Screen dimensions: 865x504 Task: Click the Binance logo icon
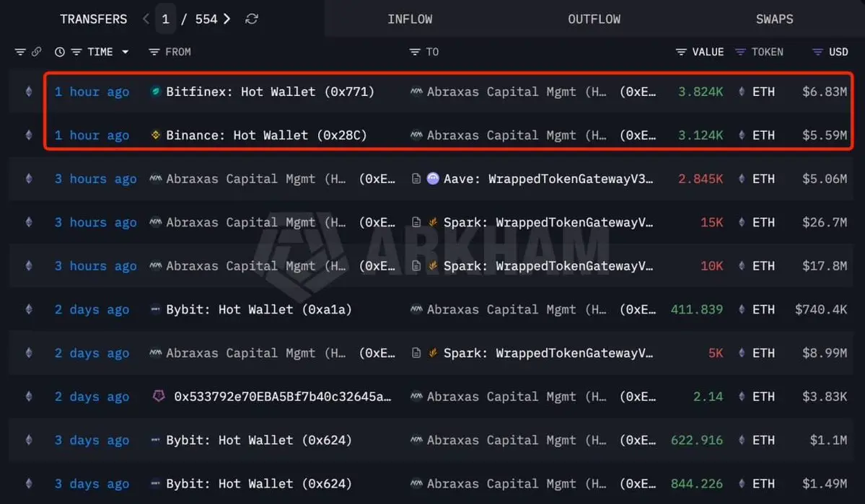pos(156,135)
